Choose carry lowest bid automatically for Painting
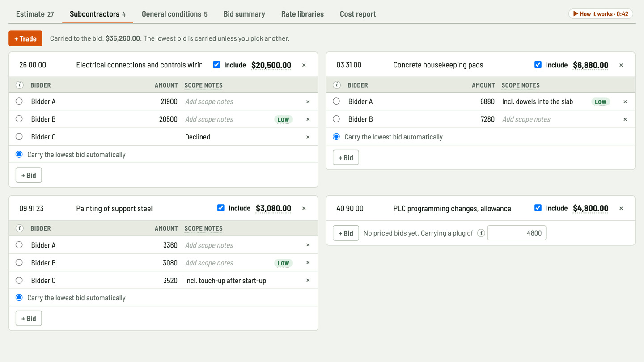This screenshot has width=644, height=362. pyautogui.click(x=19, y=298)
